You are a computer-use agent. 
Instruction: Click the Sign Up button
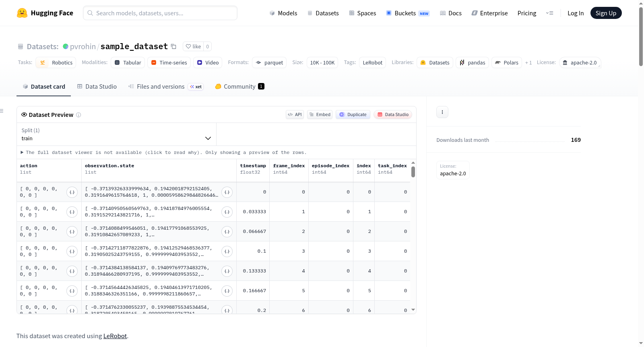click(606, 13)
